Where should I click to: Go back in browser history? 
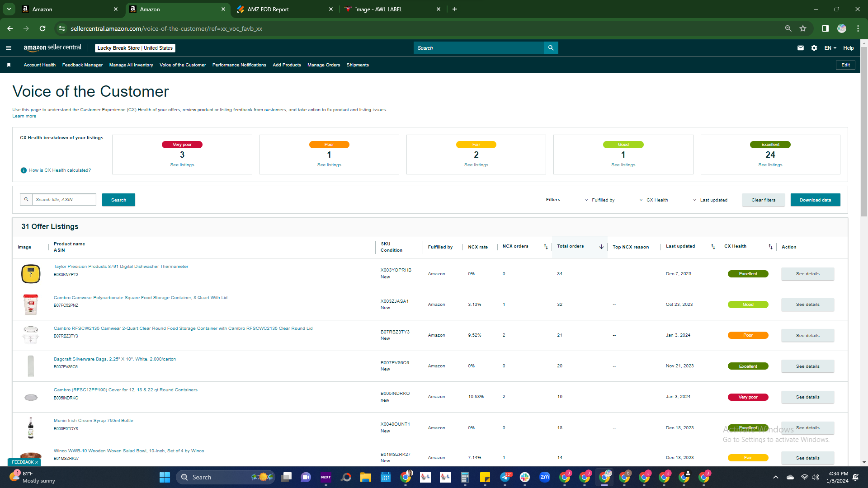click(x=10, y=28)
